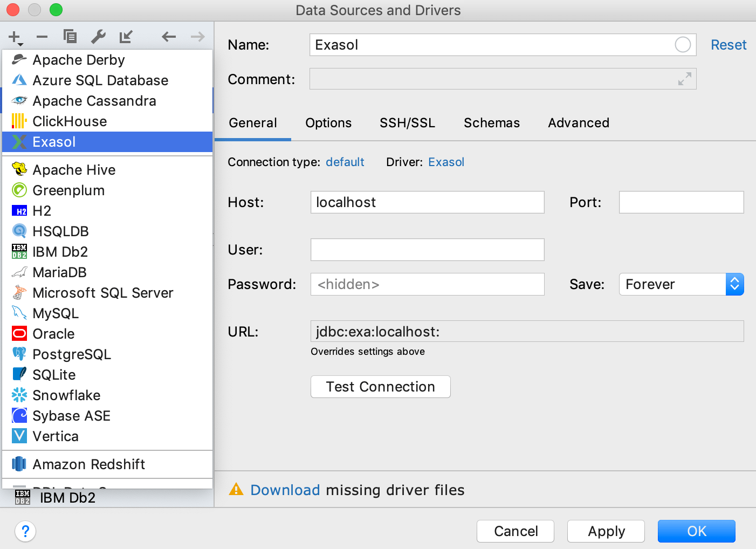Click the warning triangle icon
This screenshot has width=756, height=549.
click(x=236, y=489)
